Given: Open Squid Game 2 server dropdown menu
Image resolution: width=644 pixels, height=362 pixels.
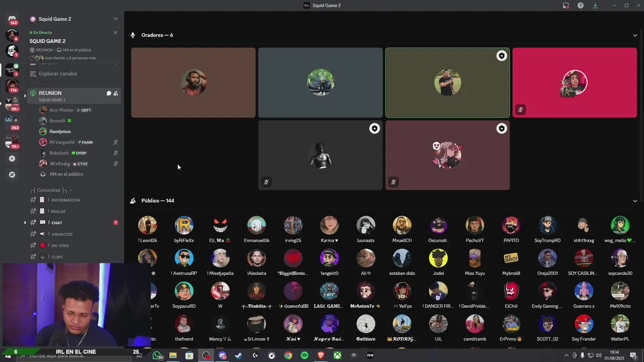Looking at the screenshot, I should tap(115, 19).
